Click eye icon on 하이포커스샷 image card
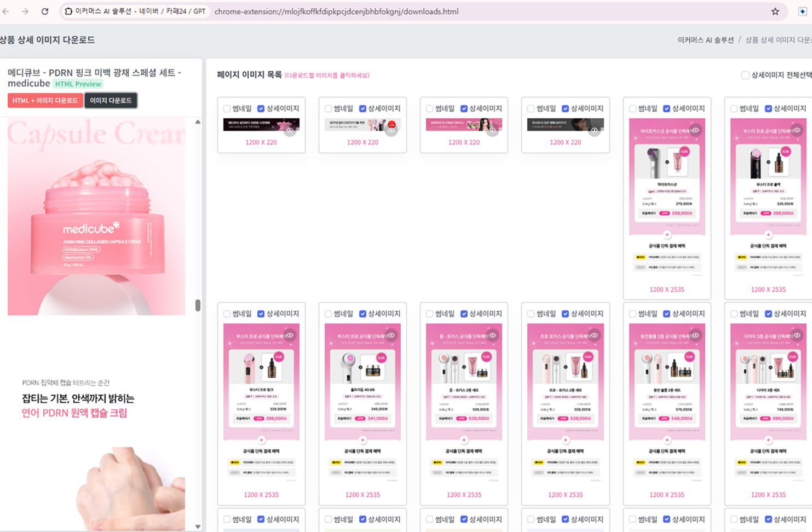Image resolution: width=812 pixels, height=532 pixels. click(695, 130)
